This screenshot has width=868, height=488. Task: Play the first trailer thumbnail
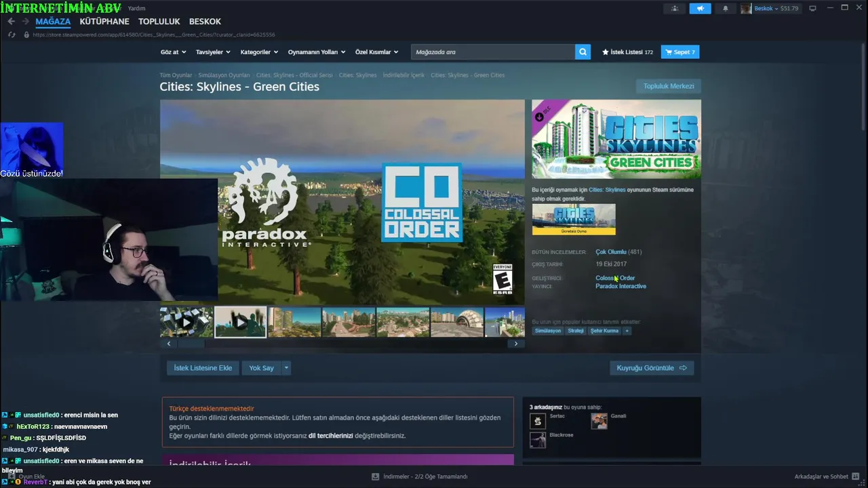pyautogui.click(x=186, y=323)
